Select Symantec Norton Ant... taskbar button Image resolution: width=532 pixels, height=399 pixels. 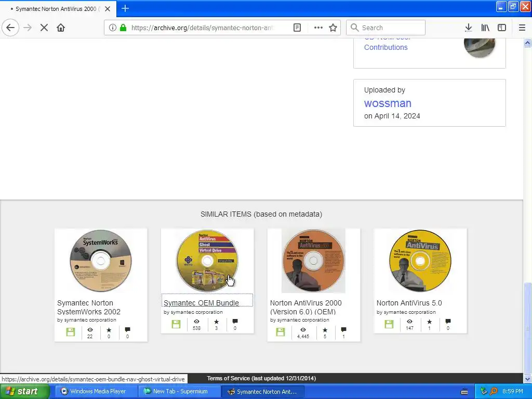pyautogui.click(x=262, y=391)
